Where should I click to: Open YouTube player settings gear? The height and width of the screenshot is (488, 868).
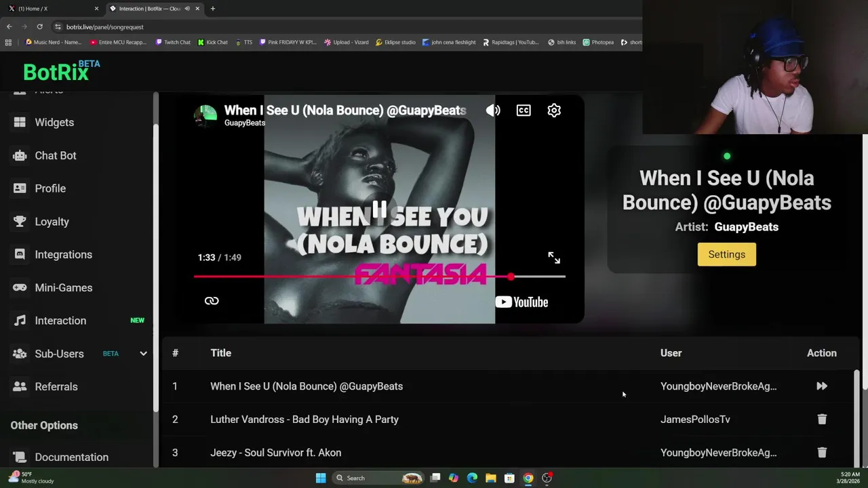(x=554, y=110)
